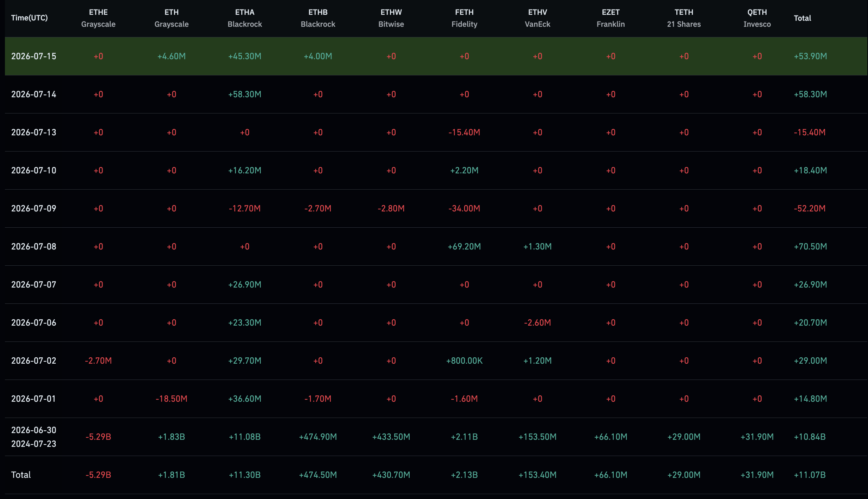Click the +70.50M total value
The height and width of the screenshot is (499, 868).
pos(811,247)
